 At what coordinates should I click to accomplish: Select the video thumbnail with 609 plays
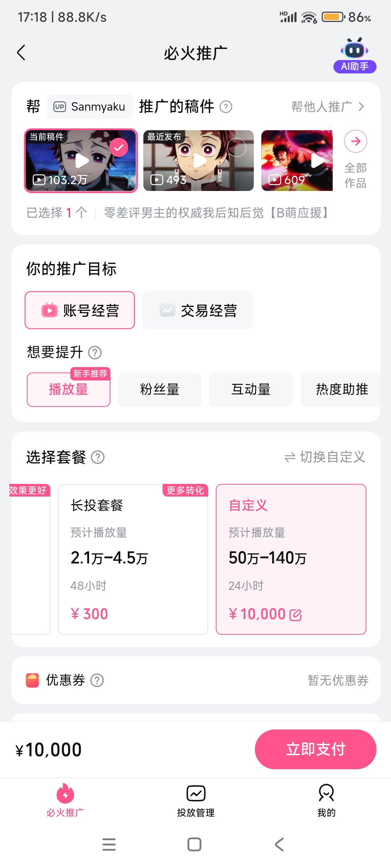point(297,161)
